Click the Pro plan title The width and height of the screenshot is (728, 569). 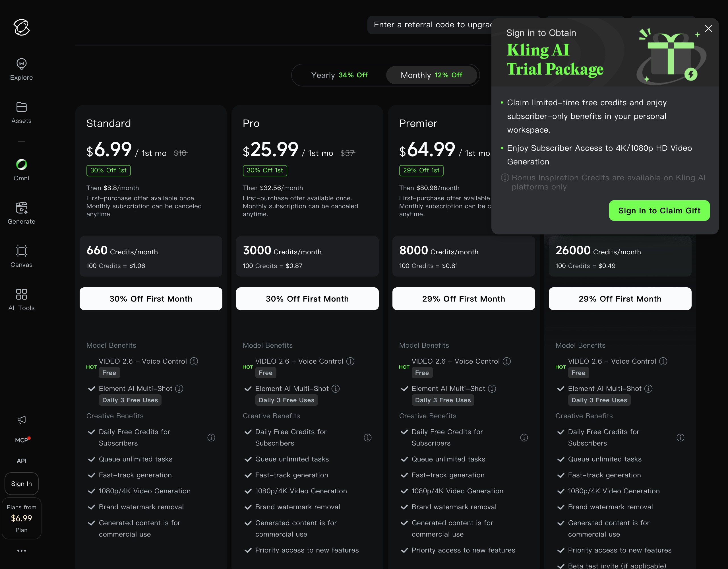pos(251,123)
